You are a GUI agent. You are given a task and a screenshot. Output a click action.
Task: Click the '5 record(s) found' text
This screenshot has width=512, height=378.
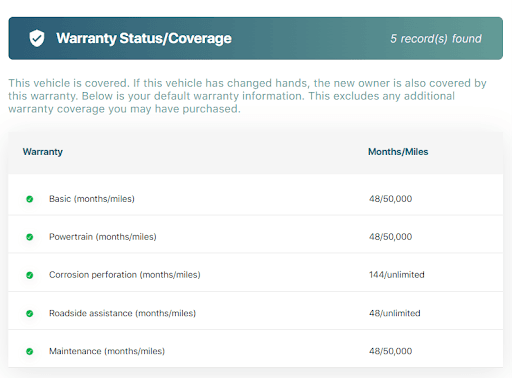coord(436,39)
